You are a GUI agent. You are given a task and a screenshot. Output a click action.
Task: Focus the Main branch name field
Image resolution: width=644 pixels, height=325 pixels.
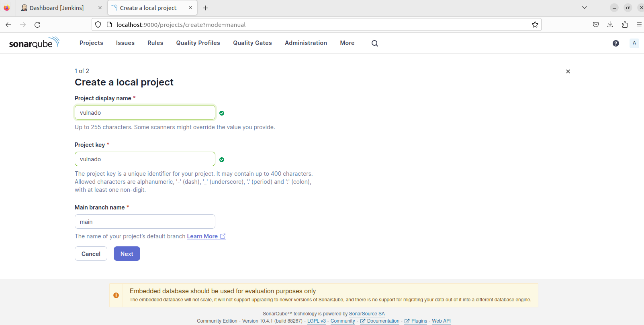145,221
